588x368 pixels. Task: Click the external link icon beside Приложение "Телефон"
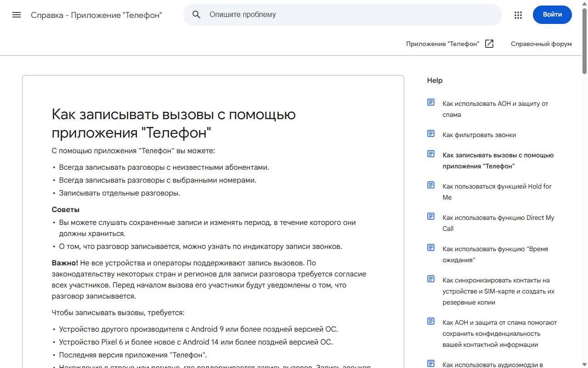(x=490, y=44)
